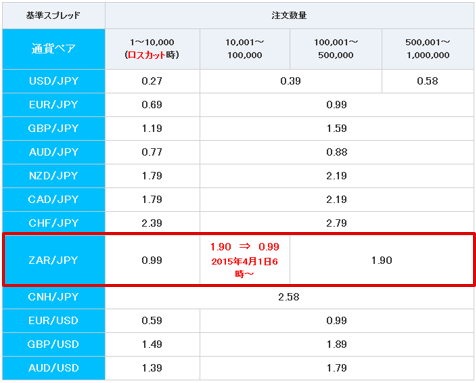
Task: Click the CAD/JPY currency pair cell
Action: [x=54, y=199]
